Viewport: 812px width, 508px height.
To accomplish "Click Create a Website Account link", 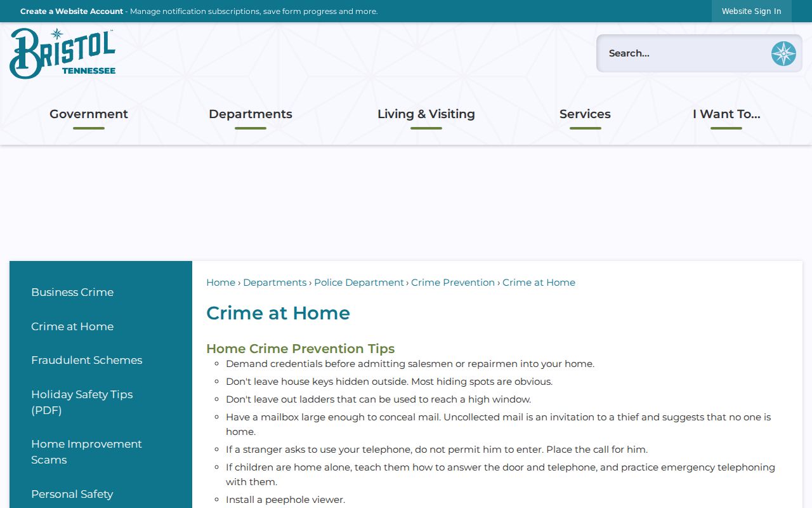I will (72, 11).
